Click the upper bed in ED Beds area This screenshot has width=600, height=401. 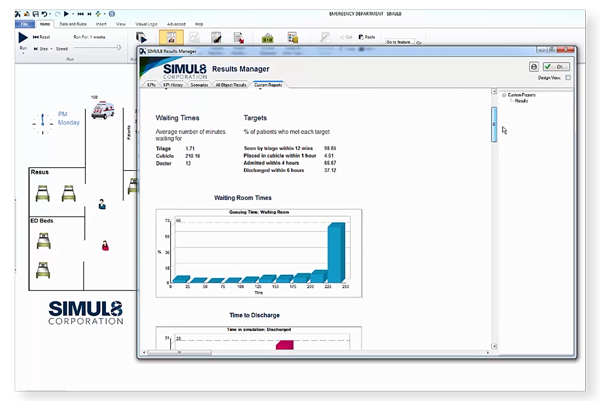point(44,241)
